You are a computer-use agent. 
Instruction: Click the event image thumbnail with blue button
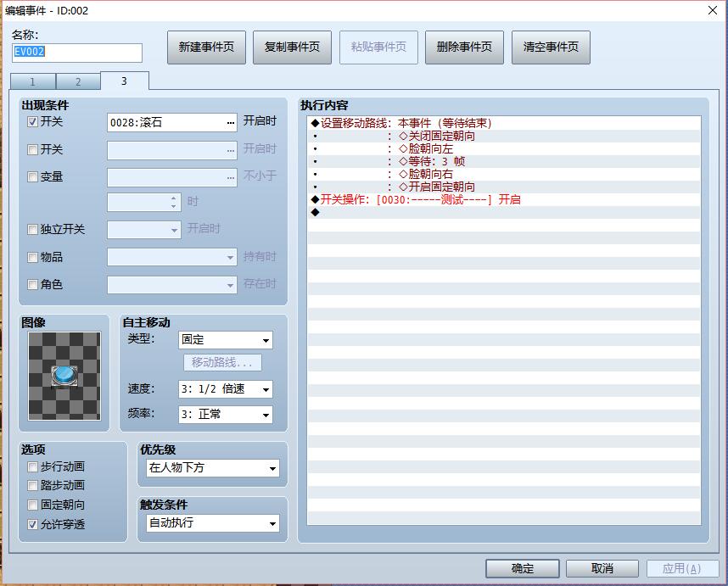pyautogui.click(x=64, y=376)
